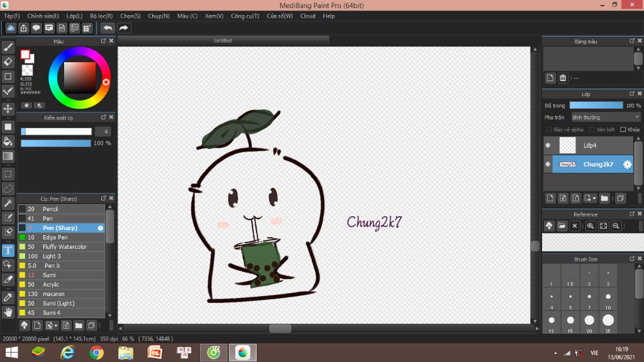Undock the Brush Size panel
This screenshot has height=362, width=644.
(x=632, y=258)
